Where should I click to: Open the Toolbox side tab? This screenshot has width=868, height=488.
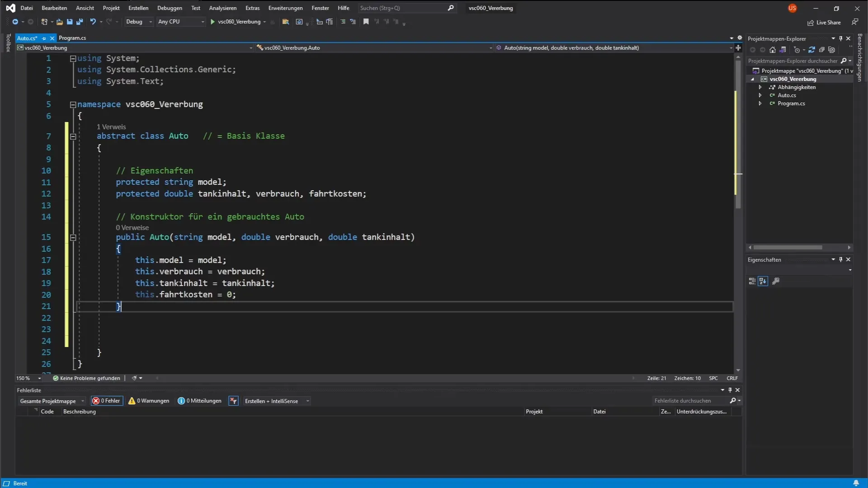tap(8, 43)
